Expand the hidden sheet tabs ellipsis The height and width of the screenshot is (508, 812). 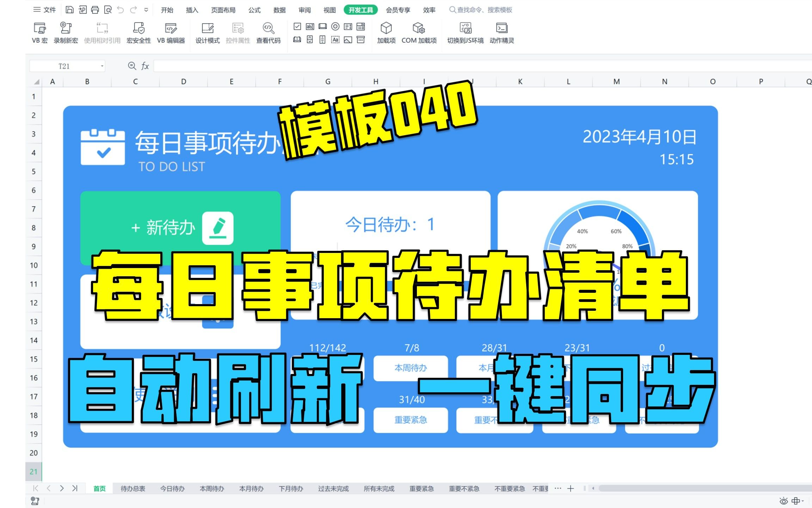click(x=558, y=488)
